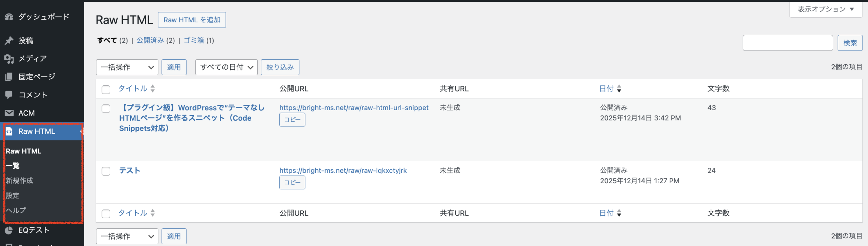The width and height of the screenshot is (868, 246).
Task: Click the top 適用 apply button
Action: (174, 67)
